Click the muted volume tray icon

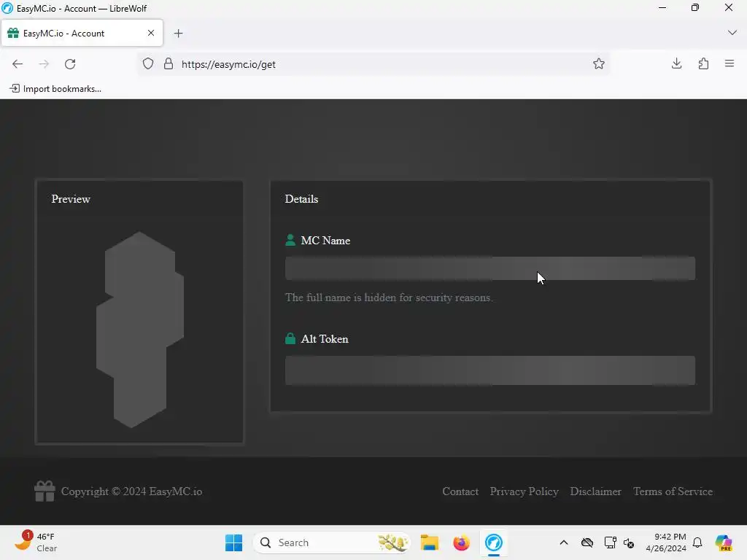coord(628,542)
